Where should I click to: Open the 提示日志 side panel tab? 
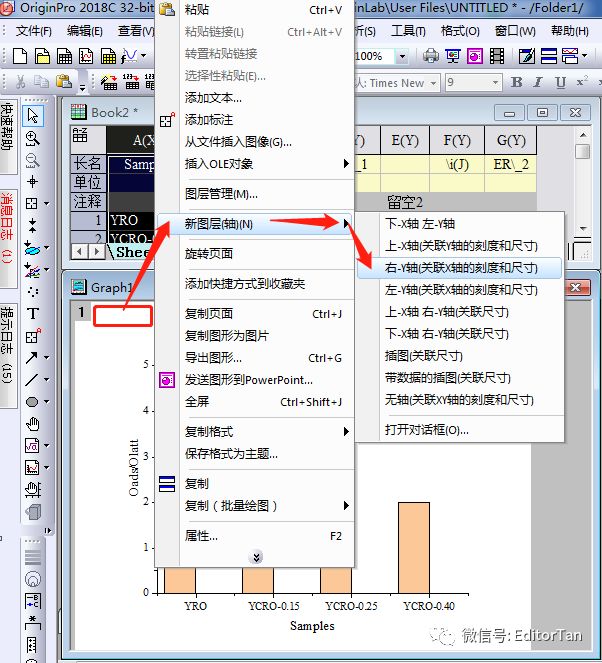pos(8,355)
